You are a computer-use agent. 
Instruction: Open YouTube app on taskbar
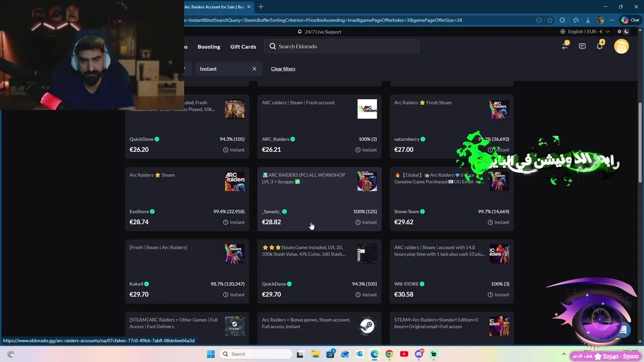point(404,354)
